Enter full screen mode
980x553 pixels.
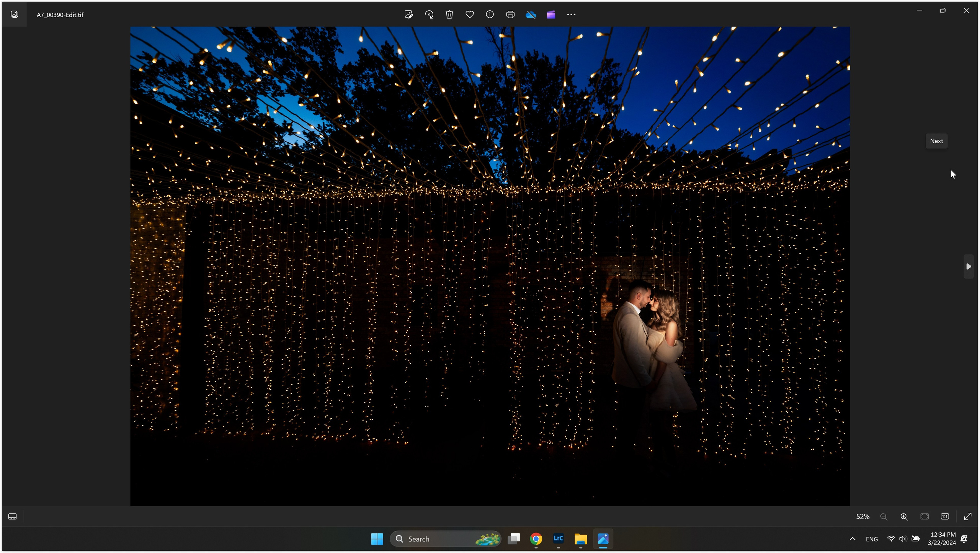(968, 517)
